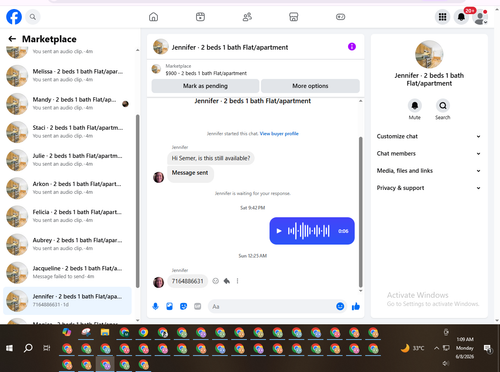This screenshot has width=500, height=372.
Task: Focus the Aa message input field
Action: 272,306
